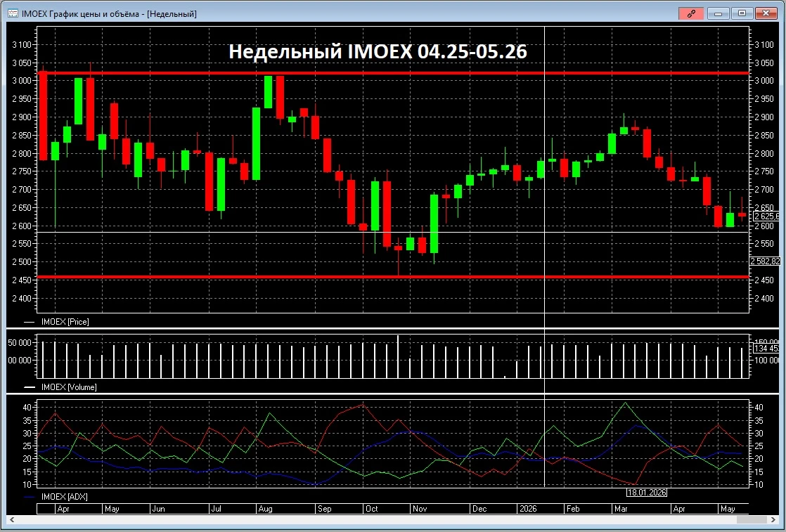Click the Feb label on time axis
The image size is (786, 532).
pos(573,509)
